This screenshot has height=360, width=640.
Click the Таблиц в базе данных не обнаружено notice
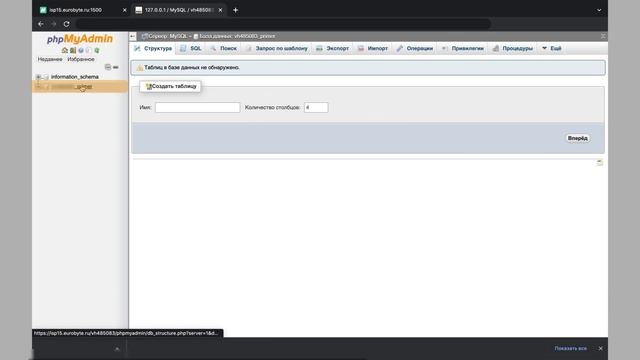pos(368,68)
